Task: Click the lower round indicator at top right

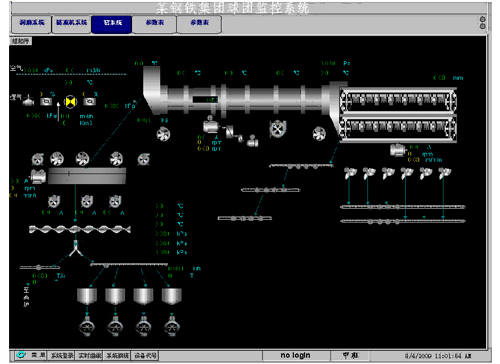Action: click(482, 26)
